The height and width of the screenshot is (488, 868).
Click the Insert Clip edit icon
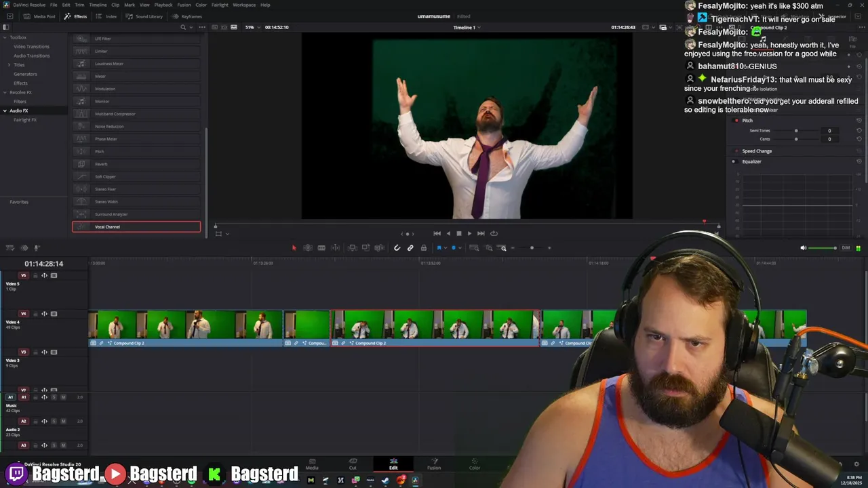352,248
